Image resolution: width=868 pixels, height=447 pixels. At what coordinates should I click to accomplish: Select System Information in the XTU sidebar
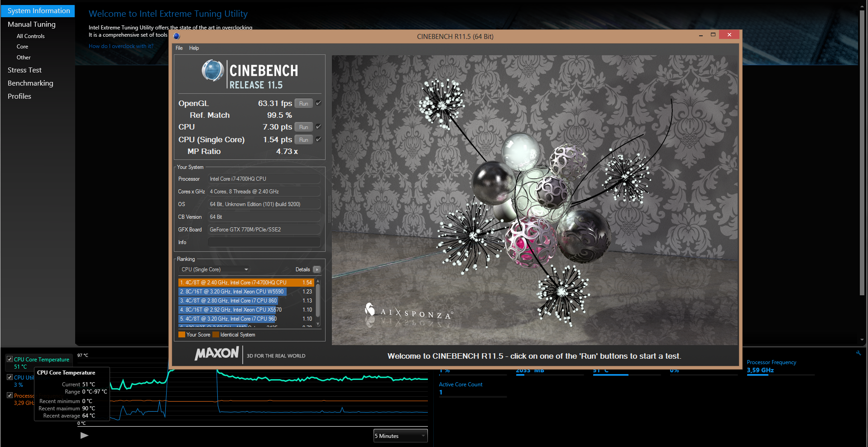pos(38,11)
